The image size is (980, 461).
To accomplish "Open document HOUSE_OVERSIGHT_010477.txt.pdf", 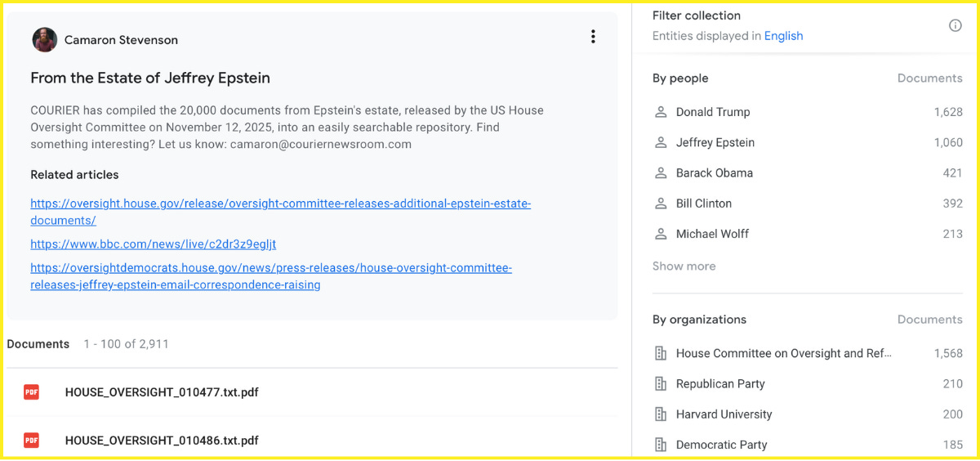I will pyautogui.click(x=162, y=392).
